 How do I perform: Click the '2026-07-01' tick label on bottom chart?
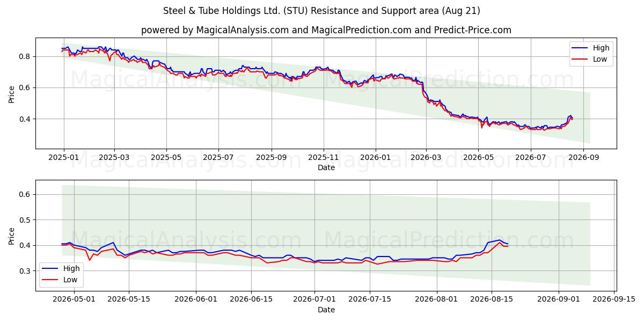pos(314,300)
